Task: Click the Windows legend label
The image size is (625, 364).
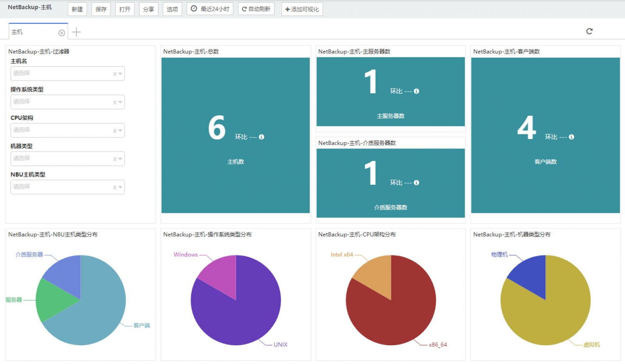Action: [x=186, y=255]
